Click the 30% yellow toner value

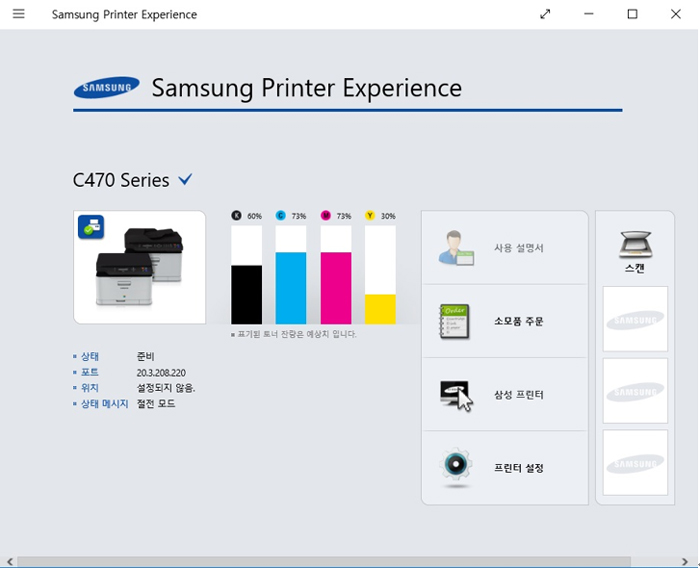[388, 216]
